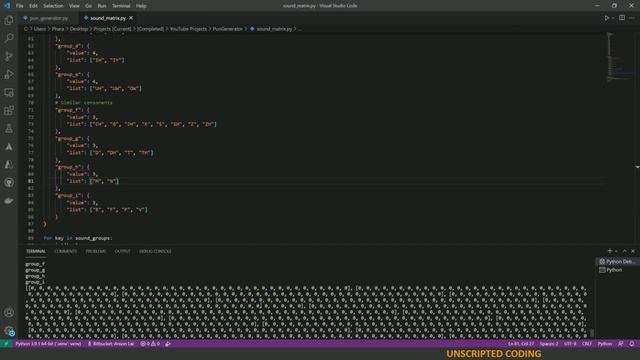Click the Desktop breadcrumb segment
640x360 pixels.
[79, 29]
